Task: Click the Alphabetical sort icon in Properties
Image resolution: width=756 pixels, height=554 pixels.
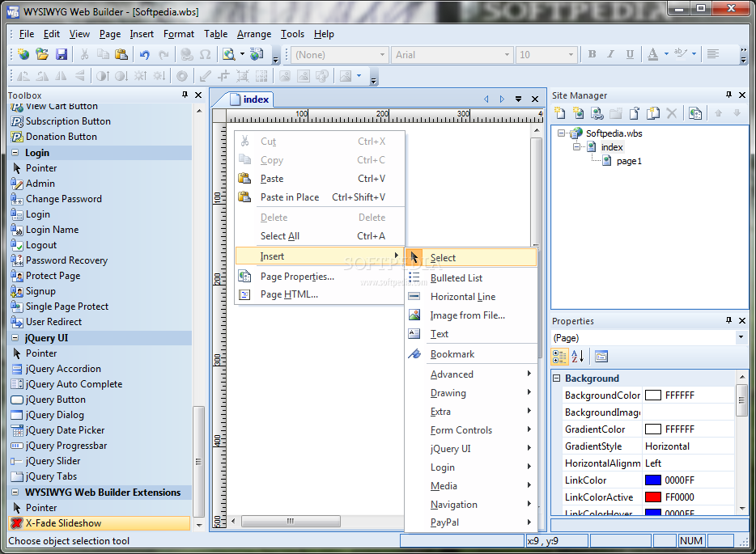Action: pyautogui.click(x=578, y=357)
